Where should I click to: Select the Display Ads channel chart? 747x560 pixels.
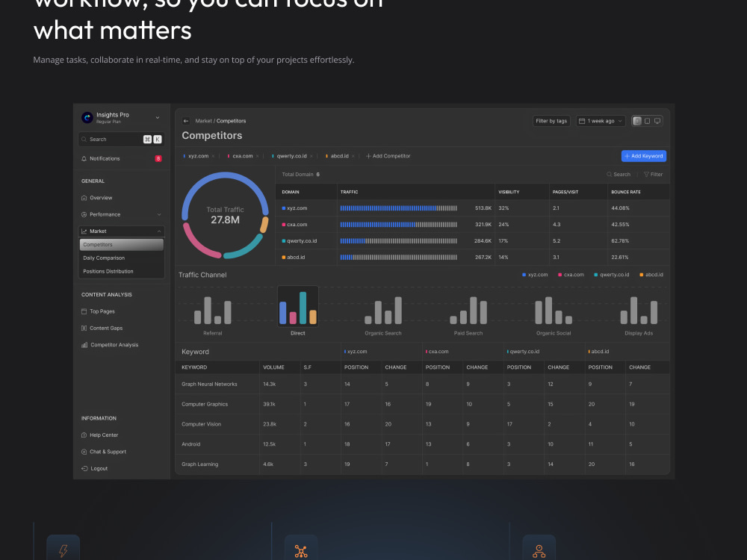coord(639,312)
